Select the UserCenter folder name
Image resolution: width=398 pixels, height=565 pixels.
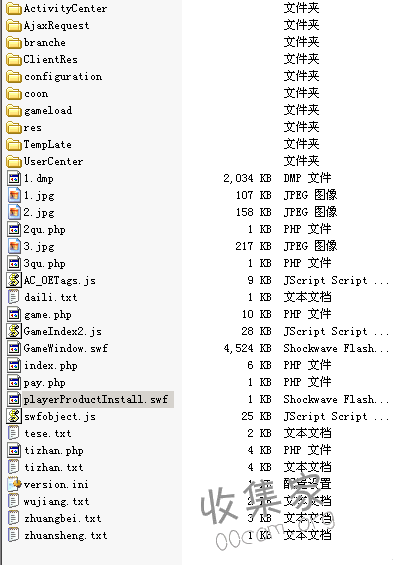[x=53, y=161]
